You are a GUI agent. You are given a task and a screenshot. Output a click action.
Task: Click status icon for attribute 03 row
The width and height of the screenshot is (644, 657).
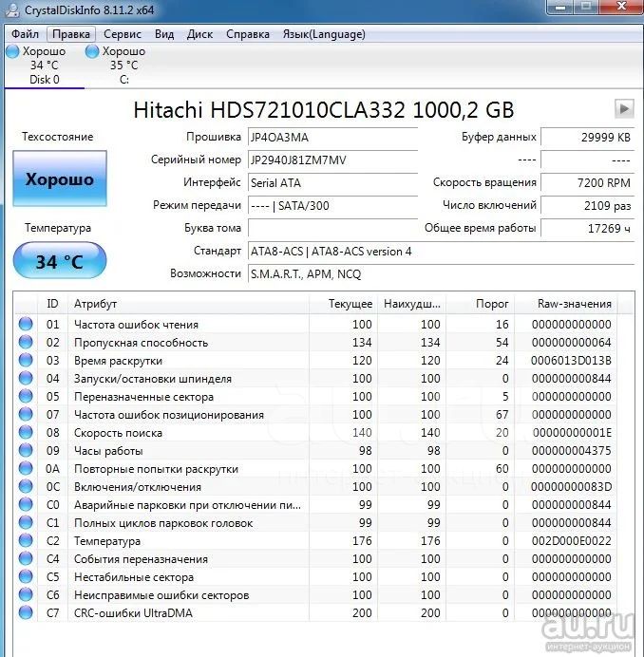pos(26,360)
